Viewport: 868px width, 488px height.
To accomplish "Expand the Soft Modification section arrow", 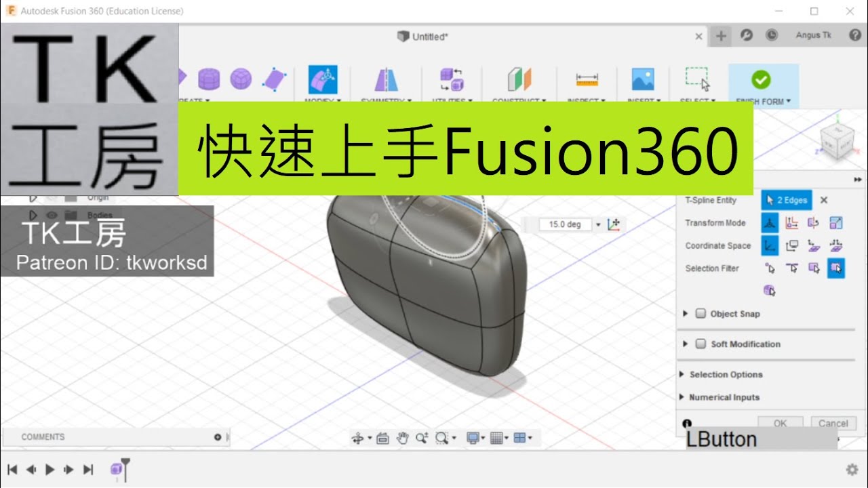I will click(x=685, y=344).
